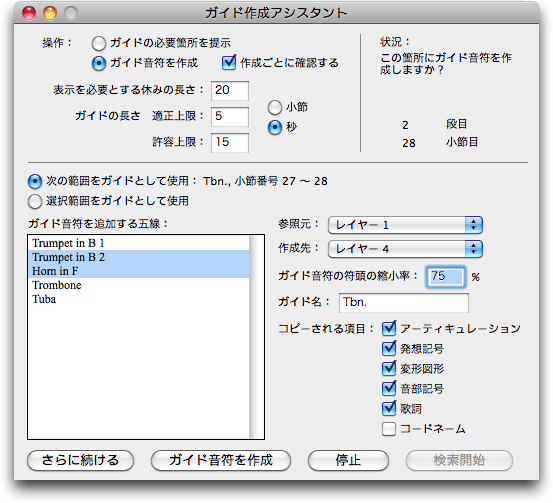Uncheck the 歌詞 checkbox
This screenshot has width=553, height=503.
tap(389, 409)
